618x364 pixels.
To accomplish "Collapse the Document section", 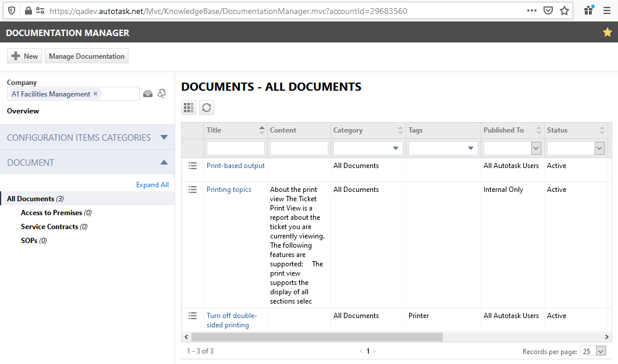I will [164, 162].
